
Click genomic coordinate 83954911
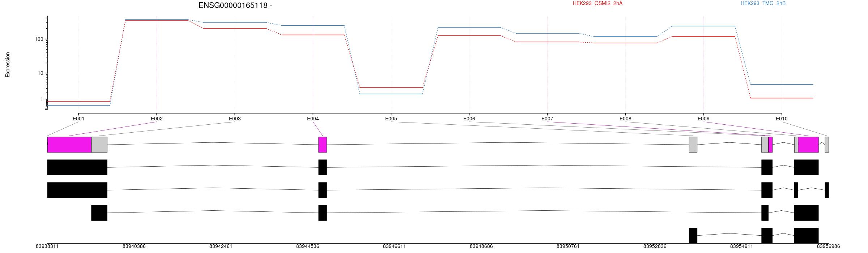coord(741,246)
